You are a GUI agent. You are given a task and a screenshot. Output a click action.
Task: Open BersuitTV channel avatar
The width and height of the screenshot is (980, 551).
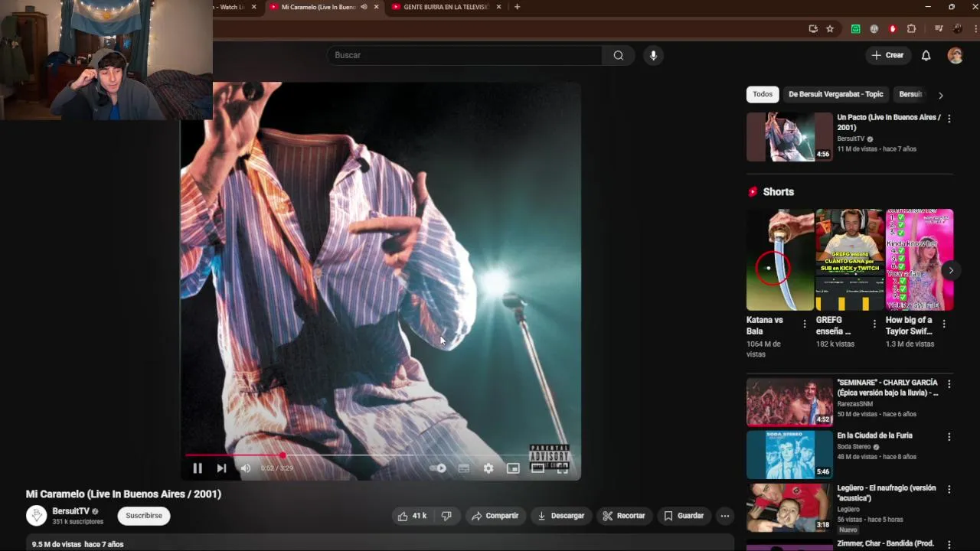click(x=37, y=516)
